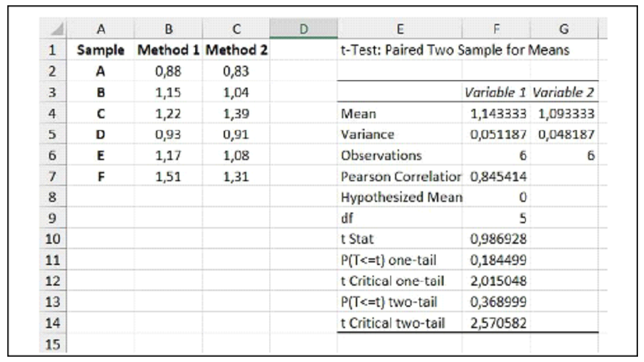Click sample F row label cell

click(101, 177)
